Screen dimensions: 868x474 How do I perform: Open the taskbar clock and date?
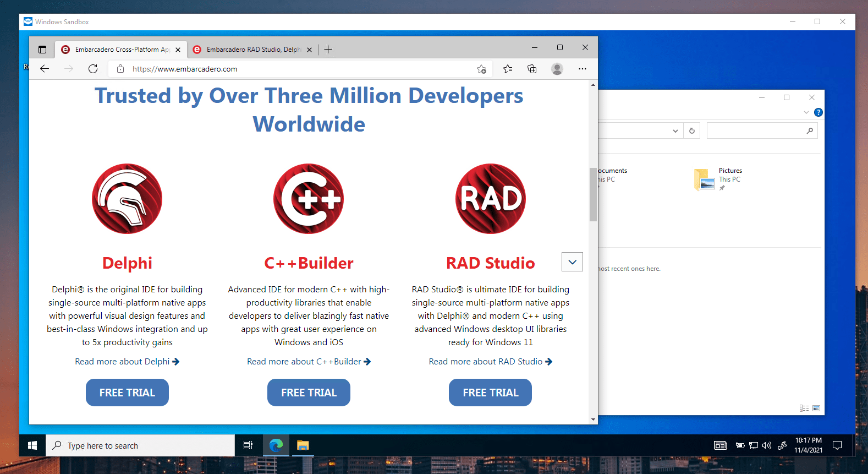coord(809,445)
